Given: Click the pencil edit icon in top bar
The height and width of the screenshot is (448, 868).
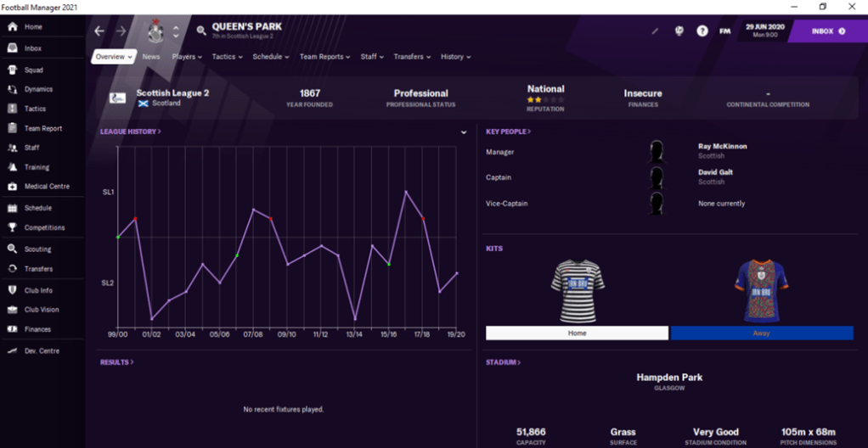Looking at the screenshot, I should [x=655, y=31].
